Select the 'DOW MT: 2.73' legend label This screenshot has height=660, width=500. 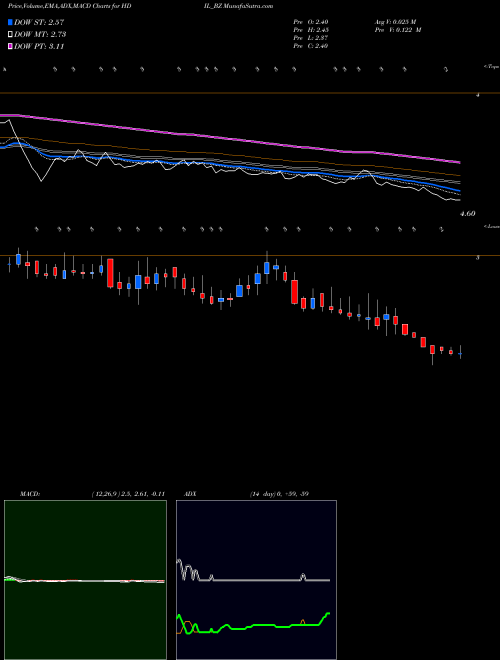pyautogui.click(x=40, y=35)
